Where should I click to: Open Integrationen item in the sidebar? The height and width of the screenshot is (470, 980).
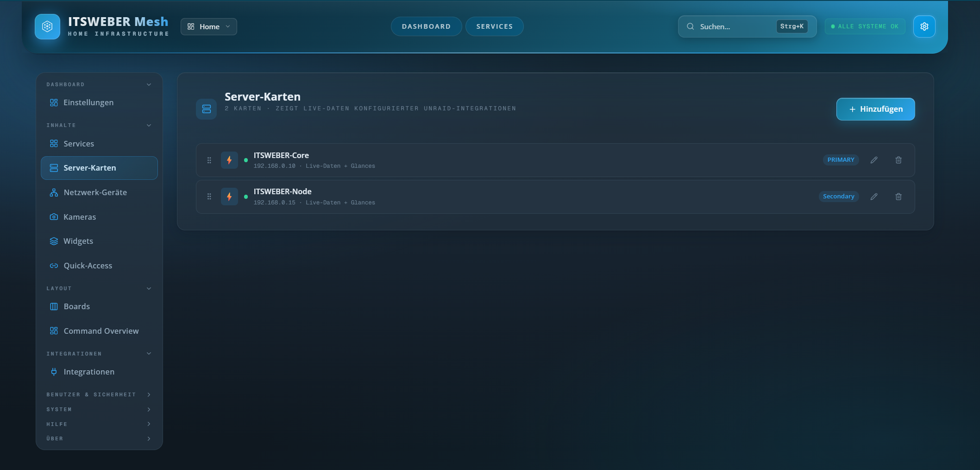(99, 372)
